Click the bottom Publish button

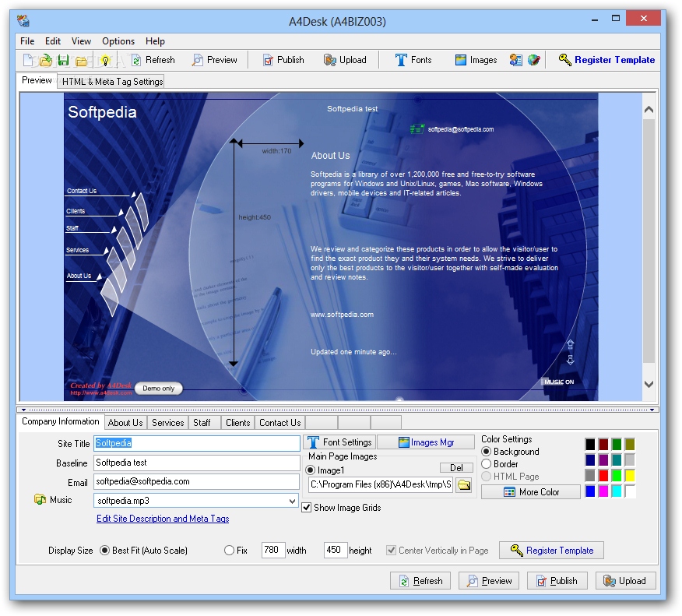pos(557,581)
